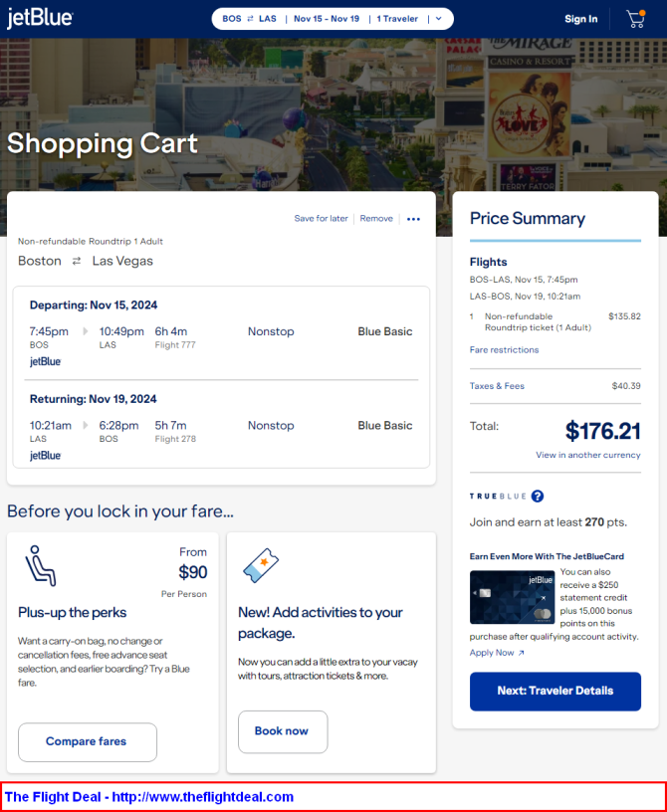Open Fare restrictions link
The image size is (667, 812).
[x=504, y=350]
